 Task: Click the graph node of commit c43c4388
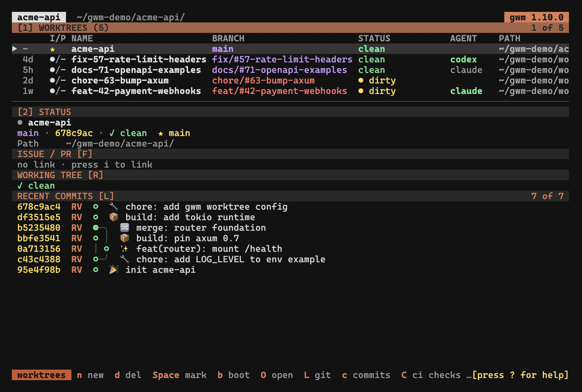tap(96, 259)
